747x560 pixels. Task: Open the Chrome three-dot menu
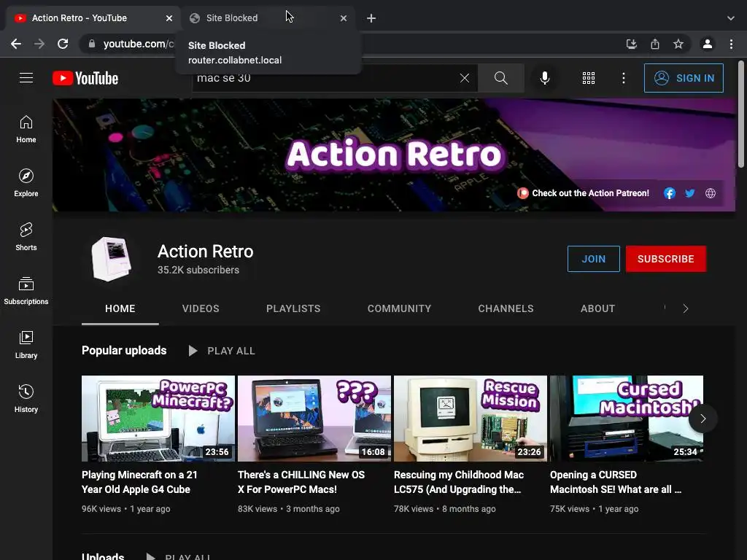(x=731, y=44)
